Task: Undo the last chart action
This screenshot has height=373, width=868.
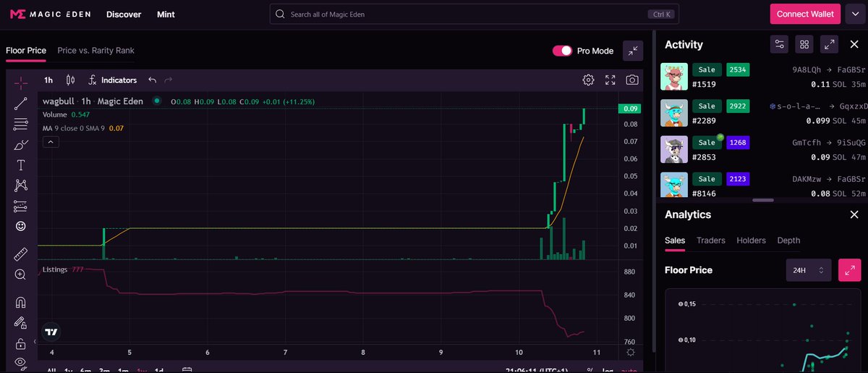Action: click(152, 80)
